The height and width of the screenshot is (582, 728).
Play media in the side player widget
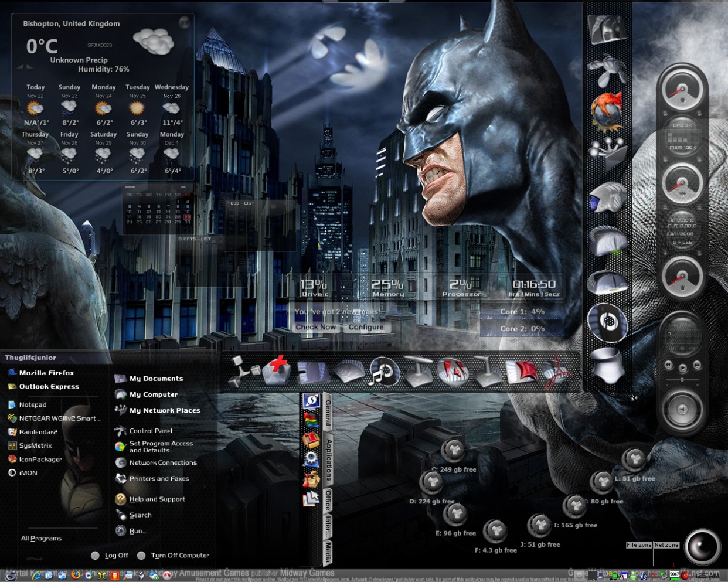[x=682, y=368]
